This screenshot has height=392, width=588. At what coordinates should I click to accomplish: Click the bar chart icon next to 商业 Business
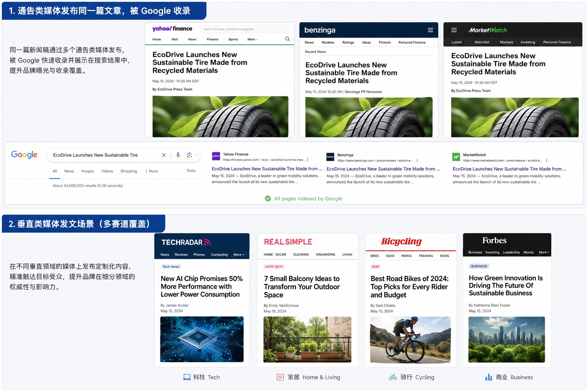(x=488, y=377)
